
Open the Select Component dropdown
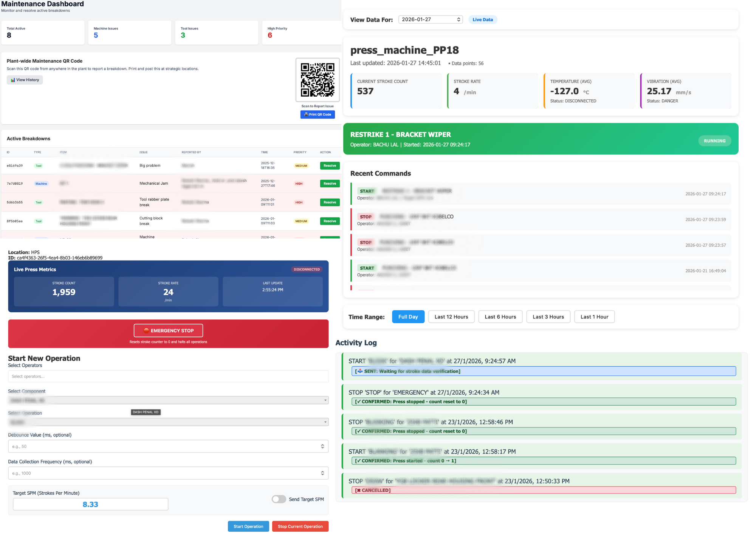[168, 400]
